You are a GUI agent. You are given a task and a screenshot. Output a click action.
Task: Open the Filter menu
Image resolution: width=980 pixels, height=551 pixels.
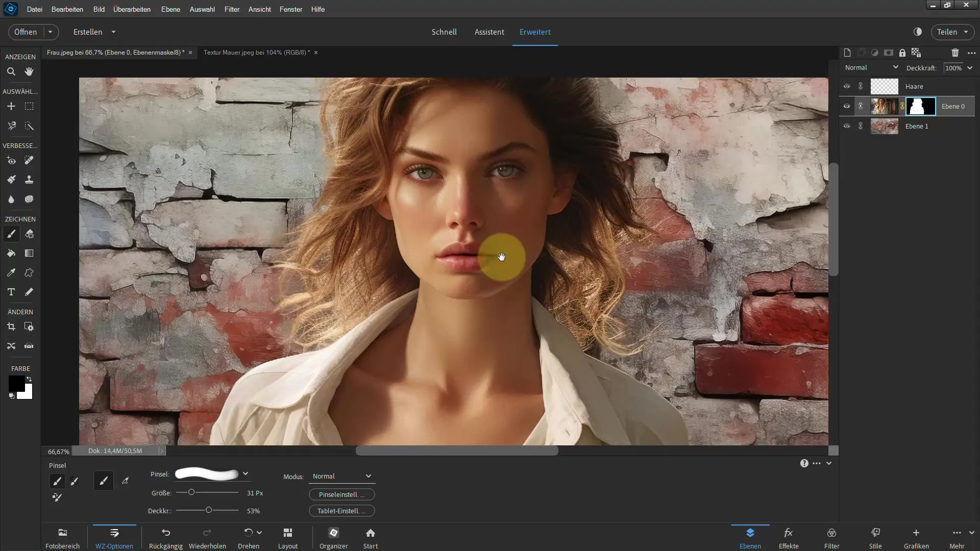232,9
